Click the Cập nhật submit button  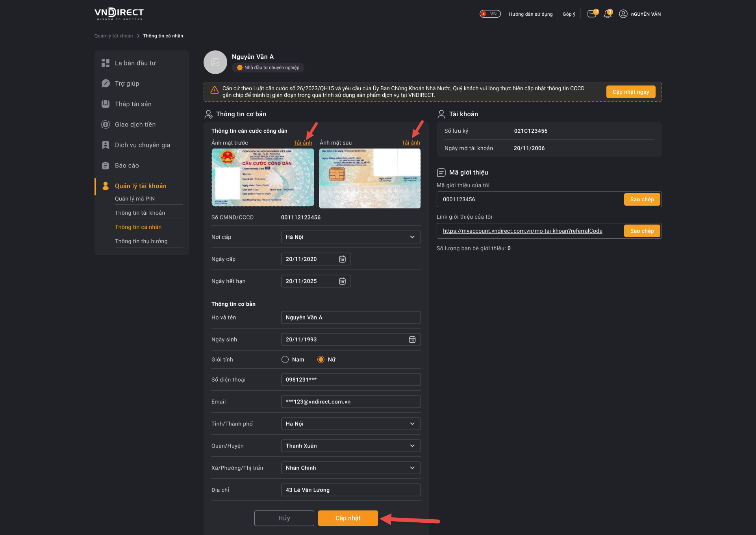point(348,518)
